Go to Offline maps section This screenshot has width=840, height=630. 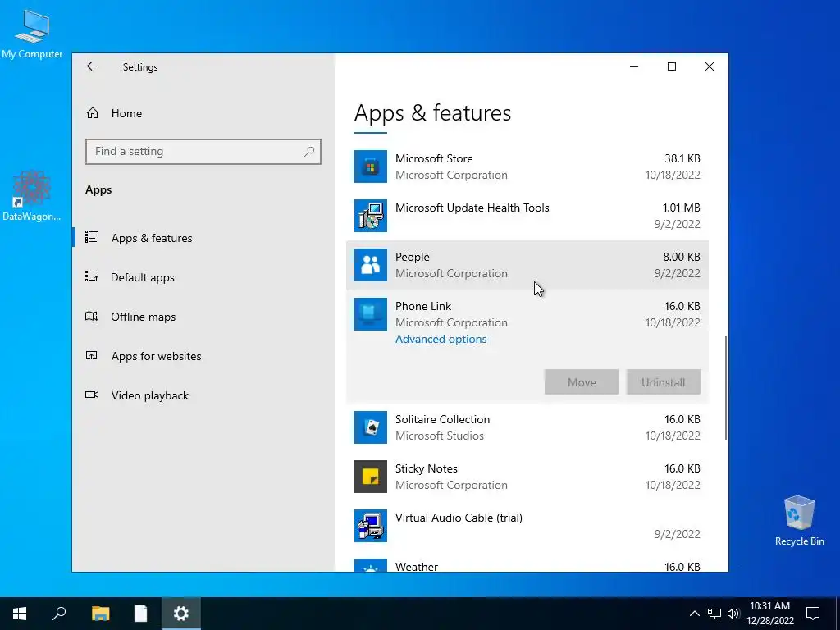[143, 317]
